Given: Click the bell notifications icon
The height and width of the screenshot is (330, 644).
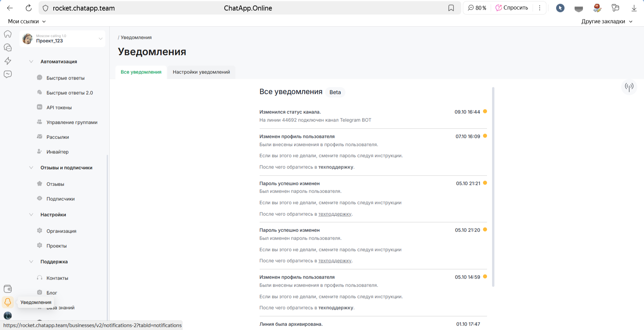Looking at the screenshot, I should (8, 302).
